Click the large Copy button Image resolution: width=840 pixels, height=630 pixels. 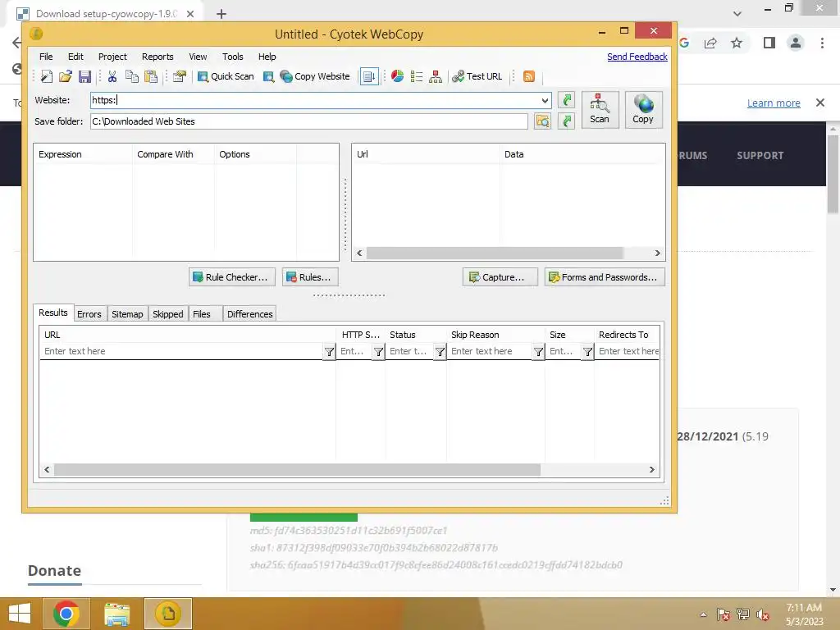643,110
